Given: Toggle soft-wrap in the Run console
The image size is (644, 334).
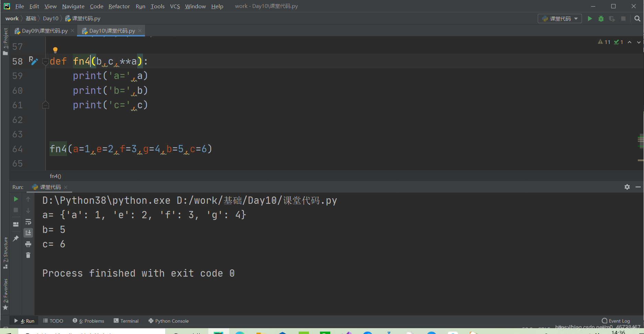Looking at the screenshot, I should pos(28,222).
